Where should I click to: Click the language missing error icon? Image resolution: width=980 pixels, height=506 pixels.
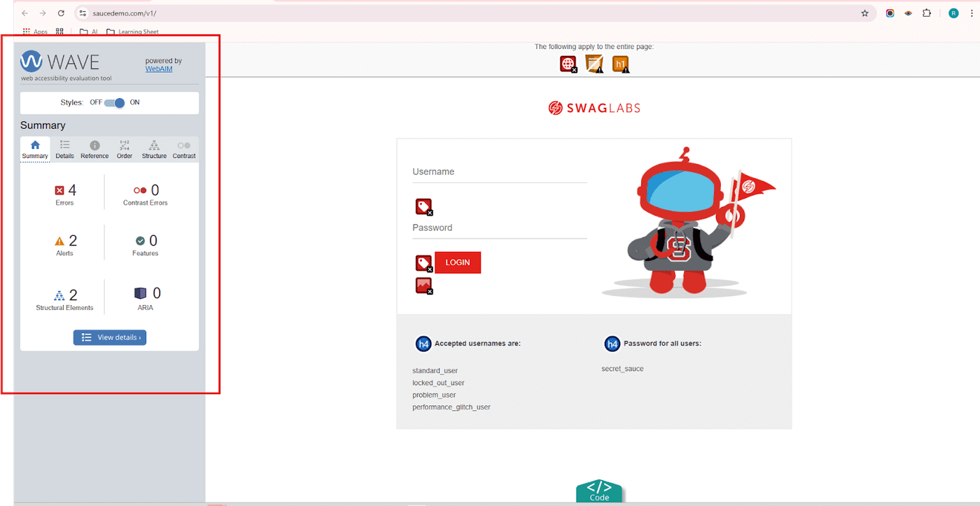pyautogui.click(x=568, y=64)
